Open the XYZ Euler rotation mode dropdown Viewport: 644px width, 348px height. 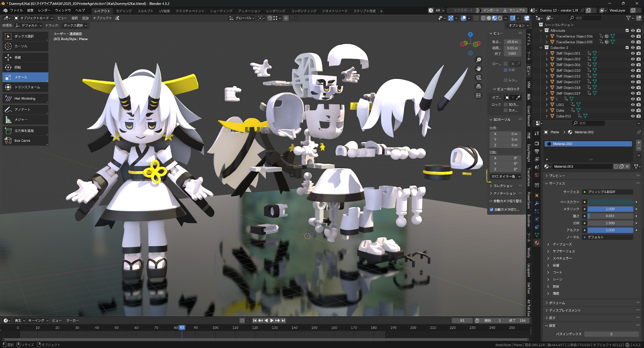coord(506,177)
